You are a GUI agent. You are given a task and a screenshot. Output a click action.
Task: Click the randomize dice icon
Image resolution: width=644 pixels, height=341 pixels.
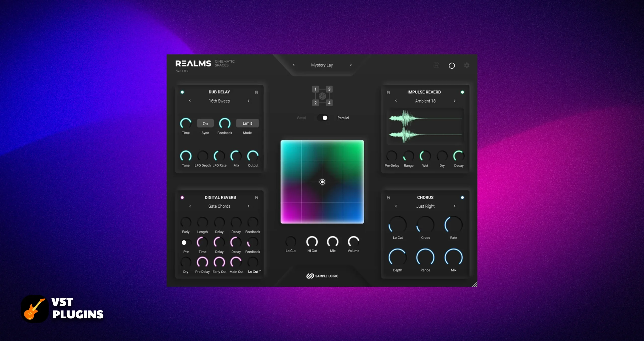click(x=322, y=96)
